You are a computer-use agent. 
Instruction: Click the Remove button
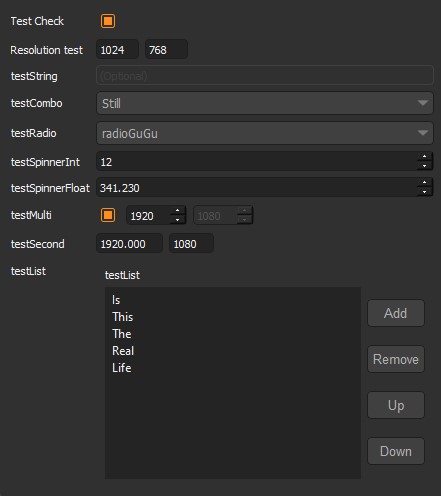pyautogui.click(x=396, y=359)
